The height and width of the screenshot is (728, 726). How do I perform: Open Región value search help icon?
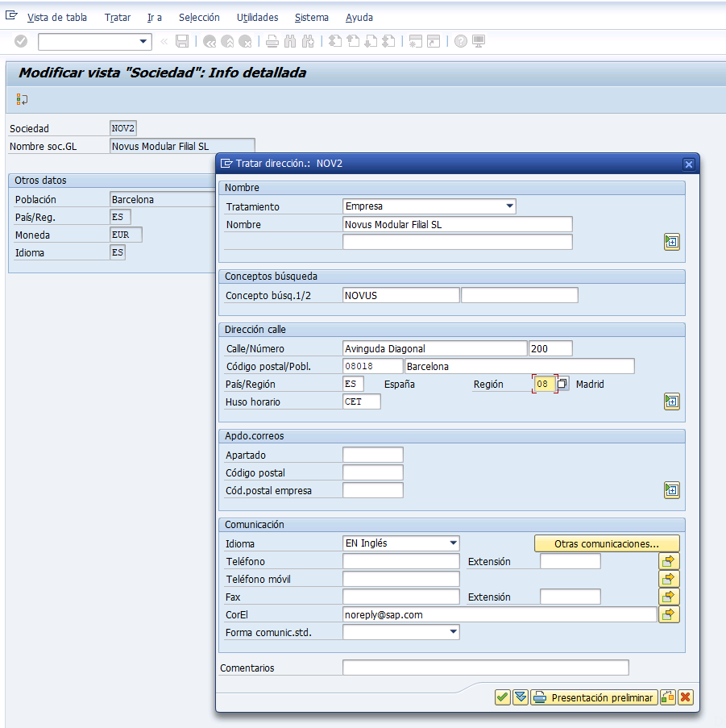(562, 384)
